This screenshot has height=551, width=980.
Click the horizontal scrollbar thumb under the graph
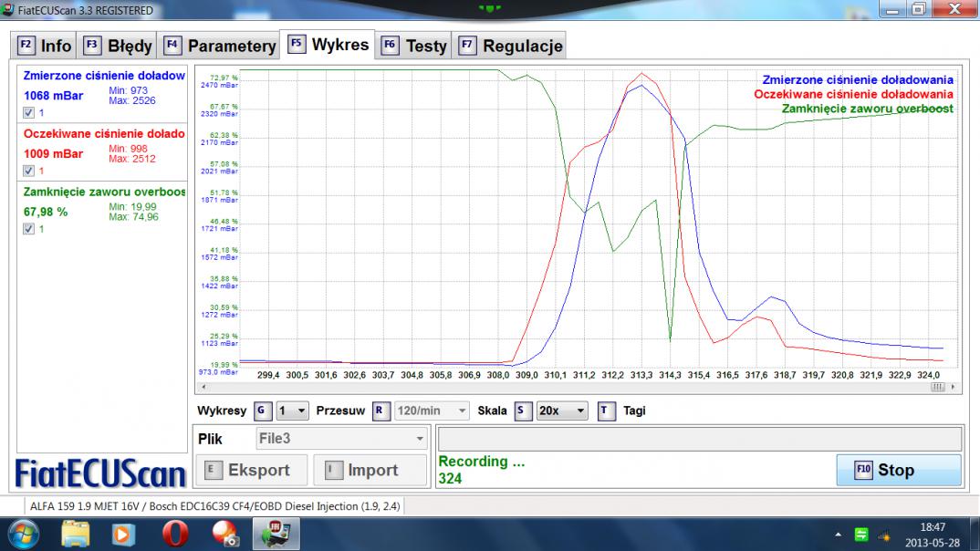pos(937,387)
